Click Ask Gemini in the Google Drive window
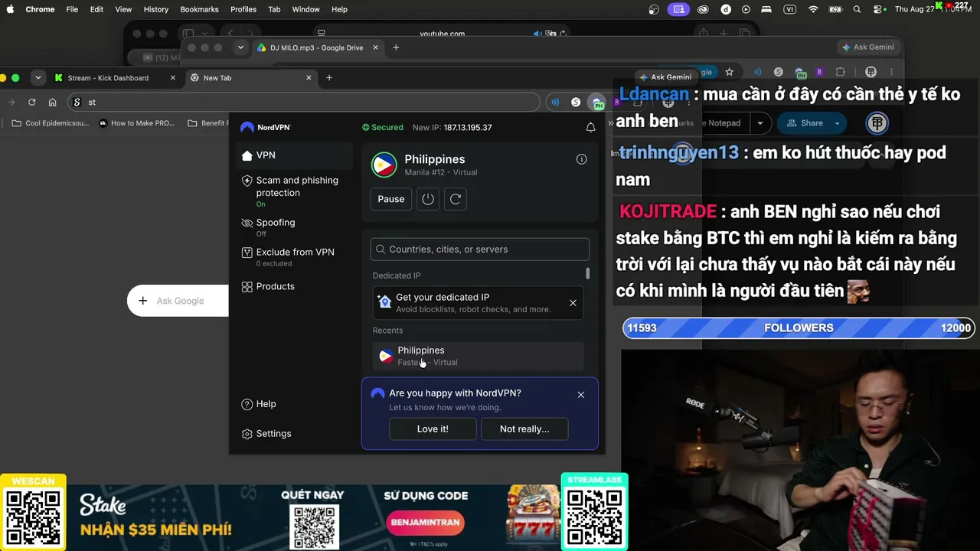The width and height of the screenshot is (980, 551). click(868, 47)
